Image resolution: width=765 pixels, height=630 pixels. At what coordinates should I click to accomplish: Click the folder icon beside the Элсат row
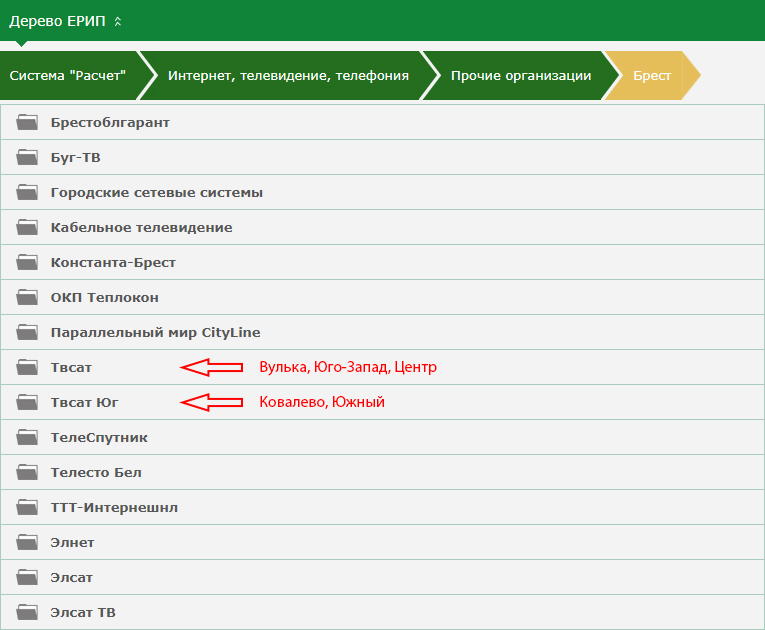click(x=27, y=577)
